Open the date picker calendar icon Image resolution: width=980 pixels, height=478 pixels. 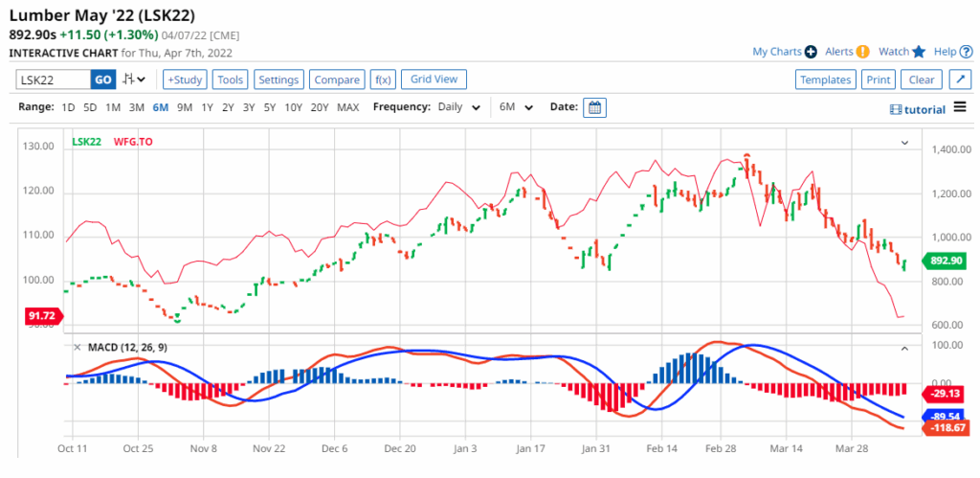pos(594,107)
